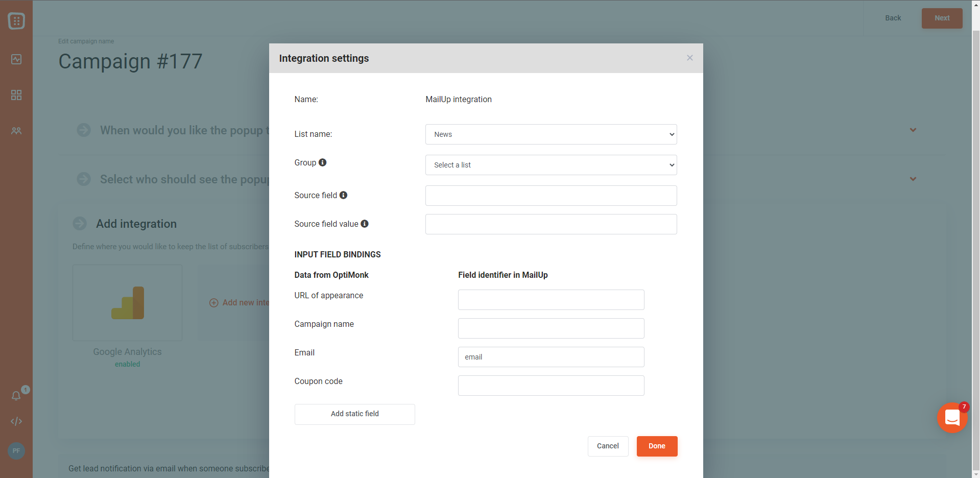Click the 'Data from OptiMonk' column header
This screenshot has height=478, width=980.
point(331,275)
